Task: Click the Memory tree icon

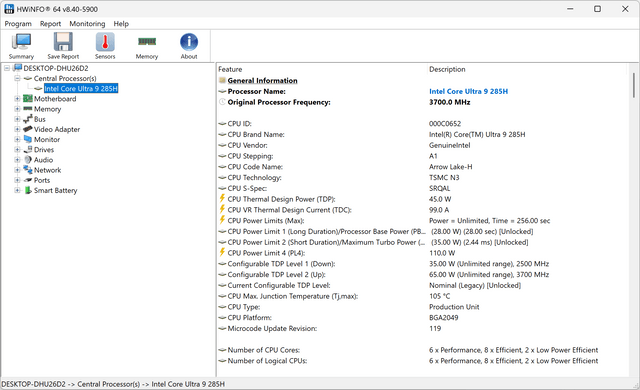Action: pos(28,109)
